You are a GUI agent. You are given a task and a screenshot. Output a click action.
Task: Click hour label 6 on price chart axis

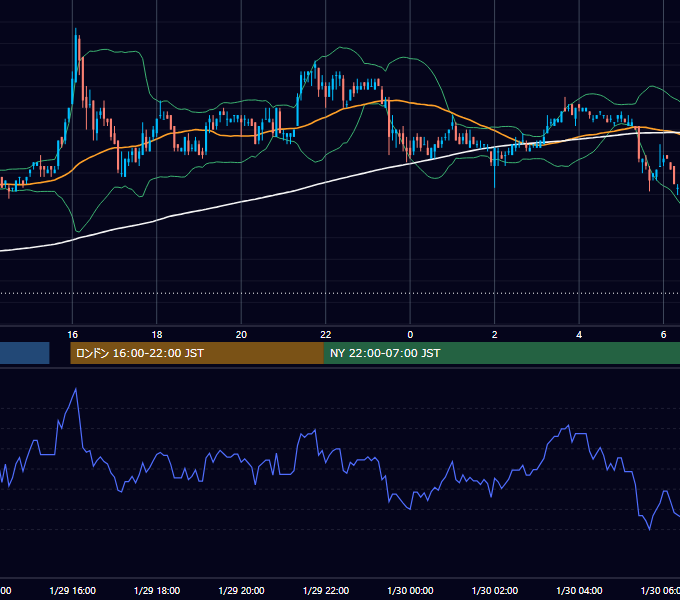tap(664, 335)
